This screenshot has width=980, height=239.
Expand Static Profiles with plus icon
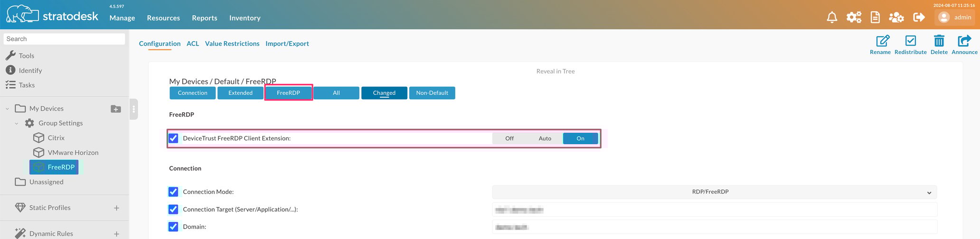point(116,208)
